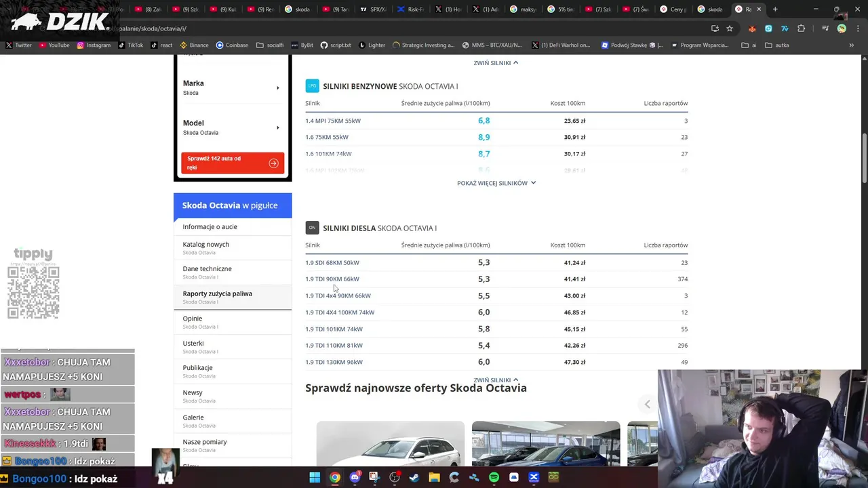The height and width of the screenshot is (488, 868).
Task: Click the LPG badge next to Silniki benzynowe
Action: click(x=312, y=85)
